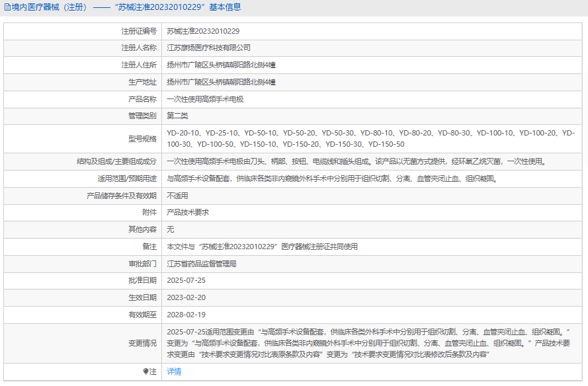Click the 型号规格 row label
Image resolution: width=588 pixels, height=386 pixels.
click(x=142, y=139)
